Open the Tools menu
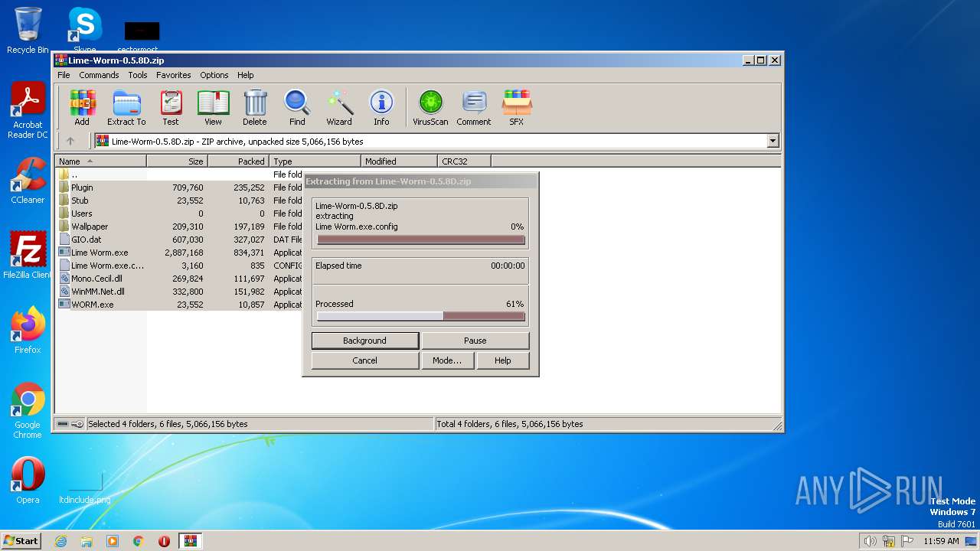The height and width of the screenshot is (551, 980). [x=138, y=75]
